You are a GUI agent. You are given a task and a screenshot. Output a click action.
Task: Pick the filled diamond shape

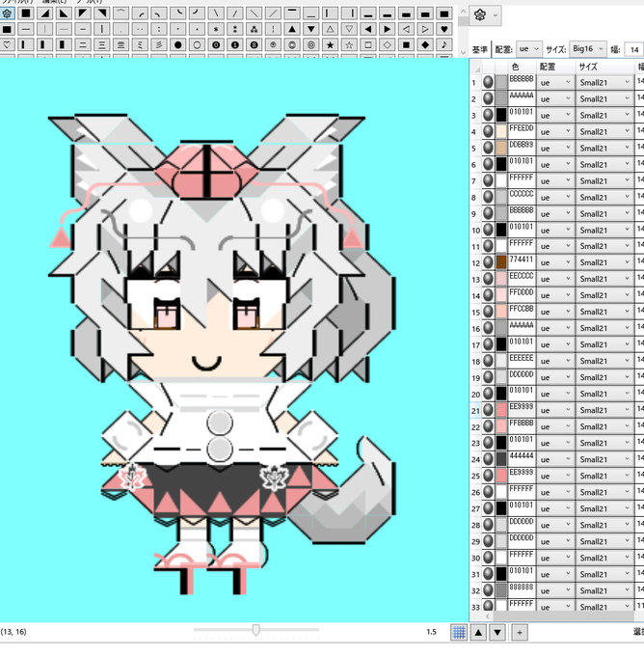pos(425,44)
